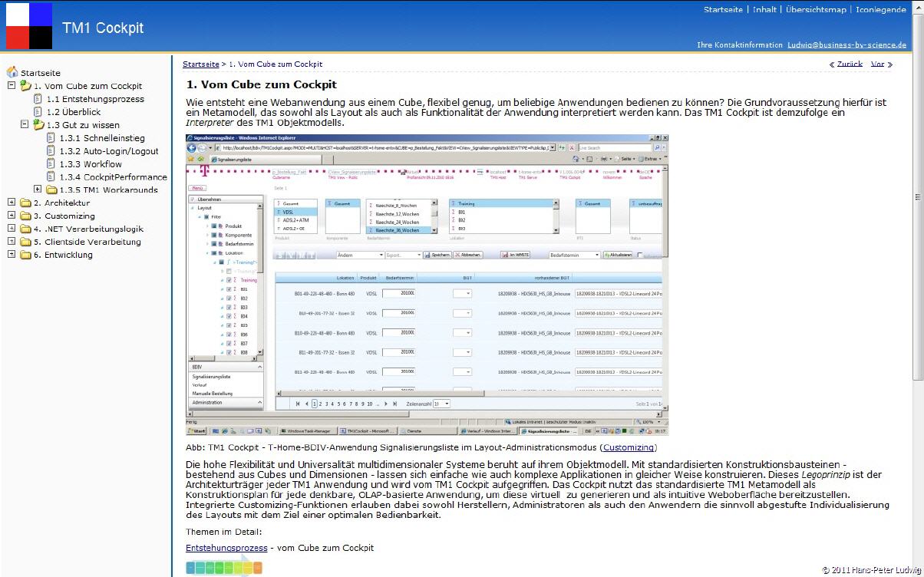
Task: Select 5. Clientside Verarbeitung tree label
Action: click(87, 242)
